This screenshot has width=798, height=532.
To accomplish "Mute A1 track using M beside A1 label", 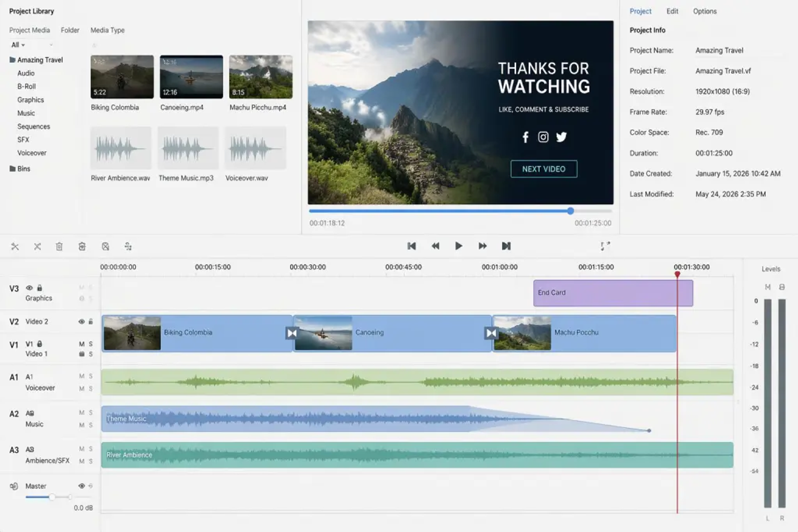I will point(82,376).
